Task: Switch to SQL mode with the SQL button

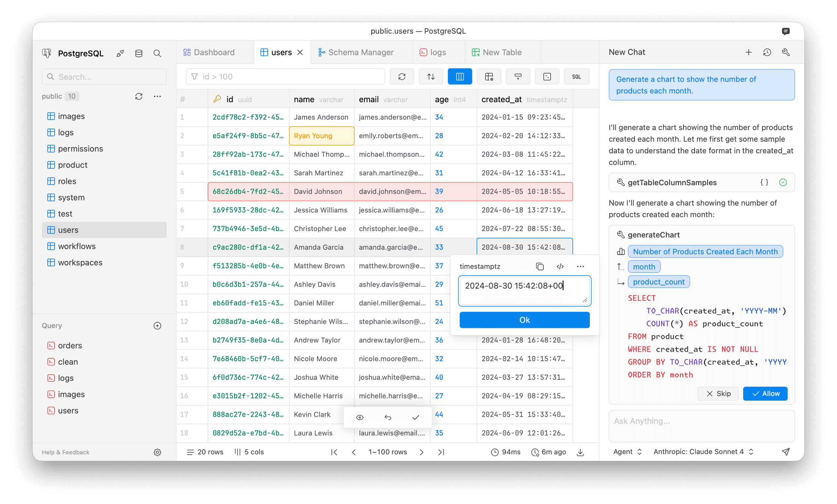Action: click(576, 76)
